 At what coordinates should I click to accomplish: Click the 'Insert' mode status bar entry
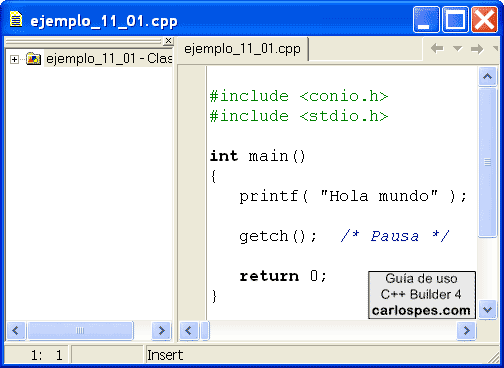pos(165,355)
